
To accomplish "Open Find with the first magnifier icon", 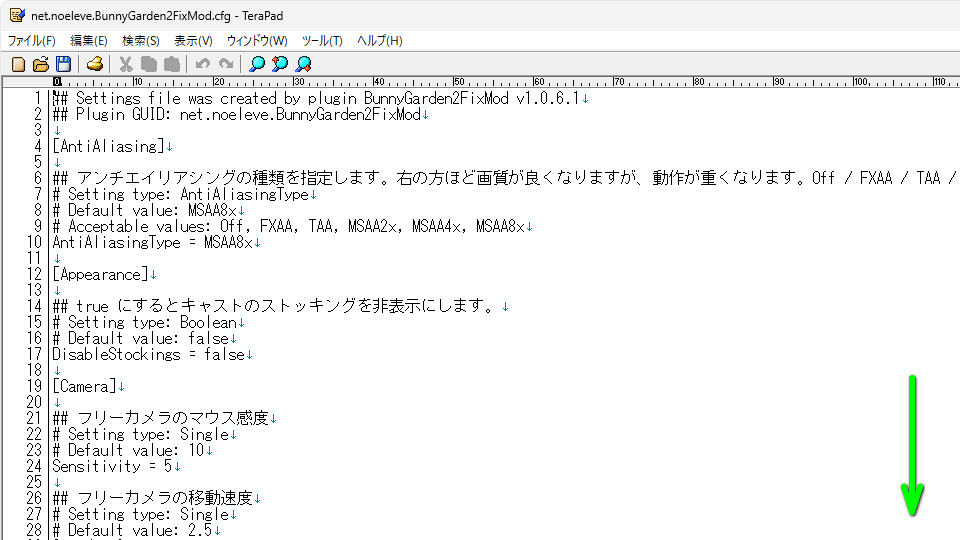I will 257,64.
